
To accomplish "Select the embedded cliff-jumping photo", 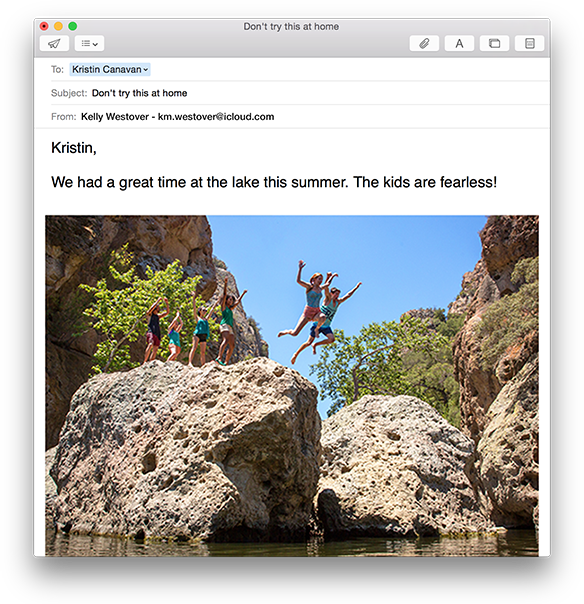I will click(292, 385).
